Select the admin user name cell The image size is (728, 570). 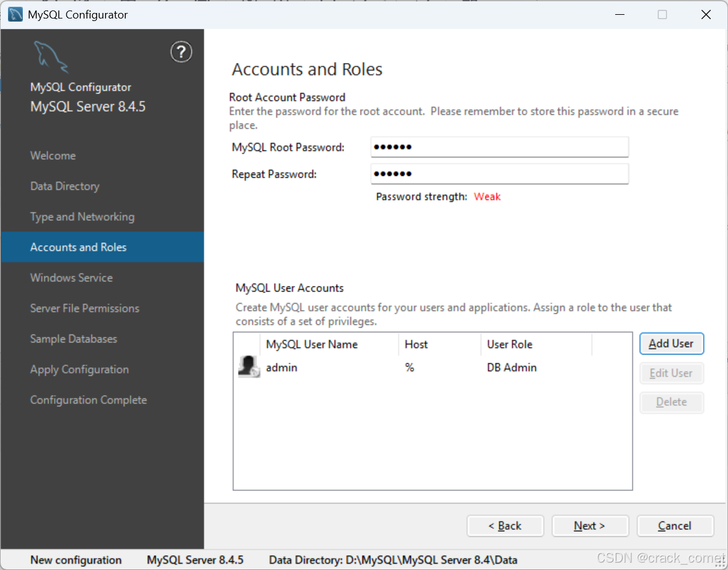pos(281,368)
